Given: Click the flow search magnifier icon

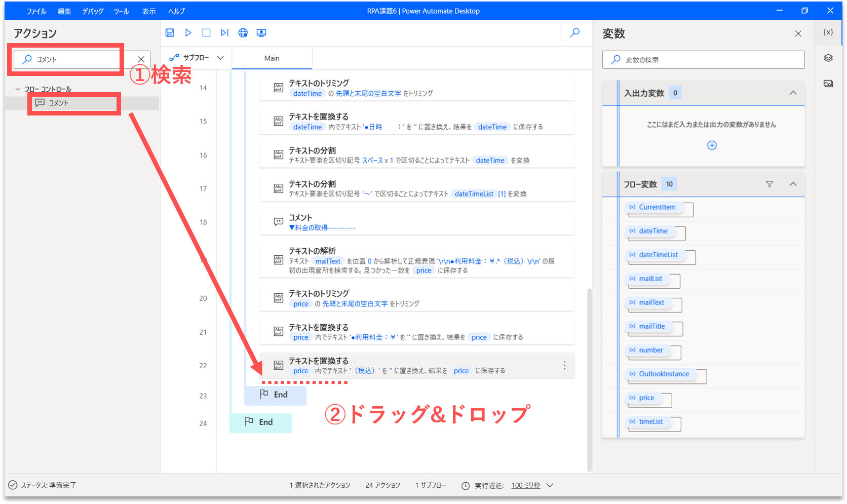Looking at the screenshot, I should (x=575, y=33).
